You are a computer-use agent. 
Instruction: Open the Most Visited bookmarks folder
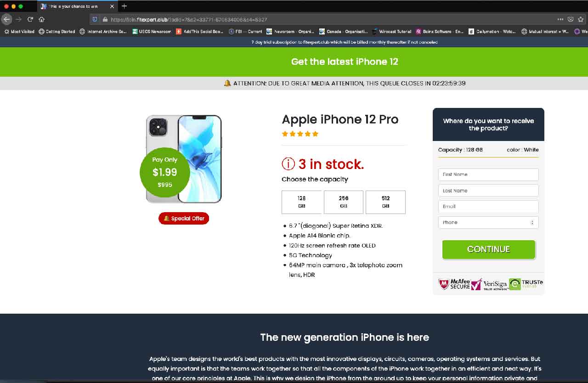click(x=19, y=32)
